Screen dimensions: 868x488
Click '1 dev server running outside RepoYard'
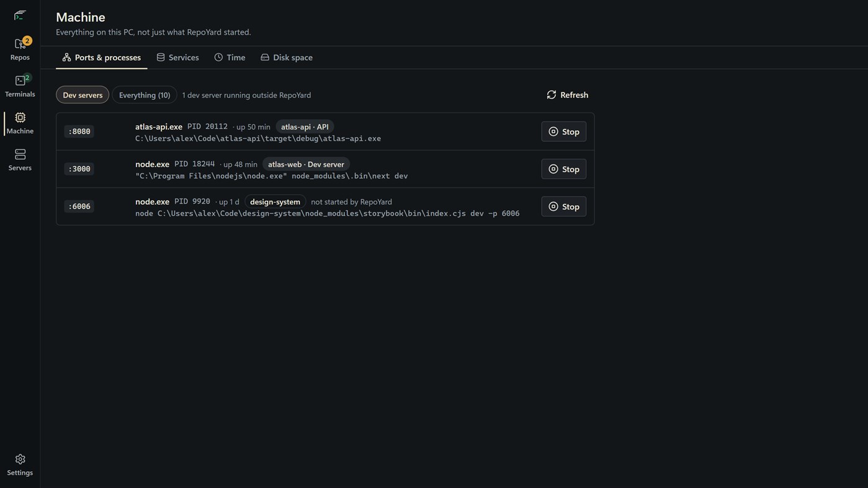[x=246, y=95]
